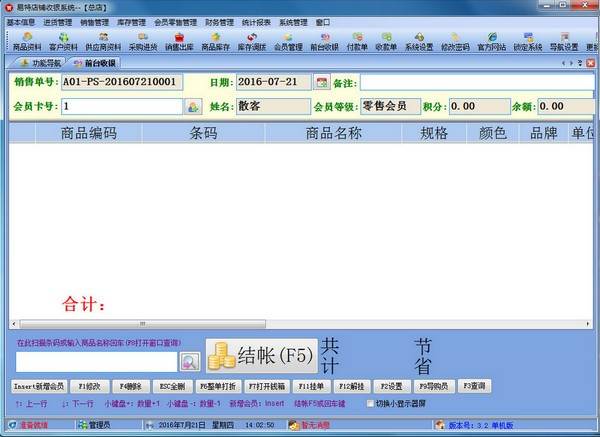Toggle the 切换小显示器屏 checkbox
This screenshot has width=600, height=437.
366,403
